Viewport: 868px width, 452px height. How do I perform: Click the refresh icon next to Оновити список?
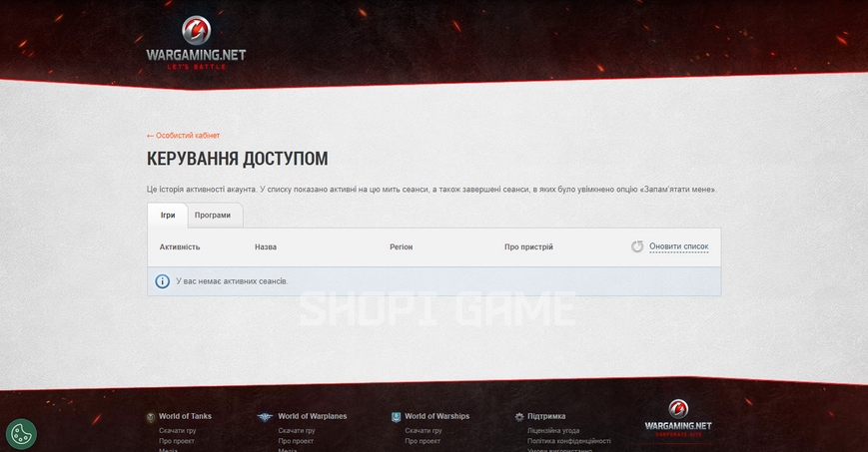[x=637, y=246]
